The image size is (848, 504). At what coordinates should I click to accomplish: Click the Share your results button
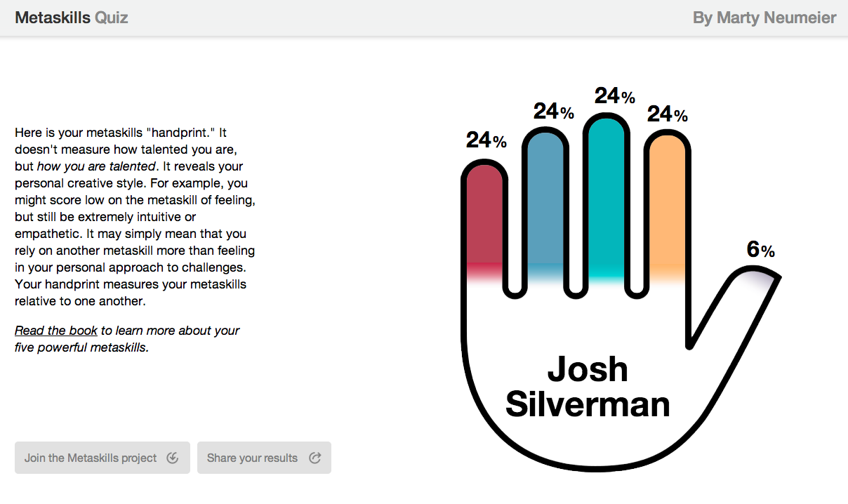click(x=264, y=458)
